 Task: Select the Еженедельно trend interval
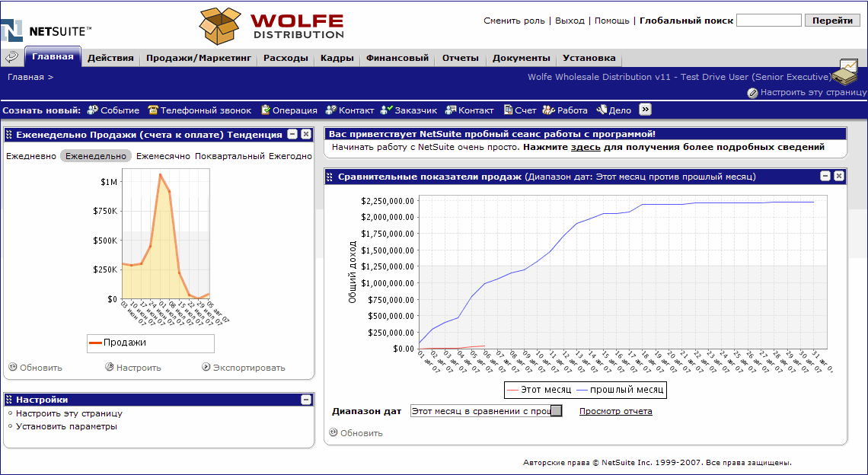[x=96, y=156]
